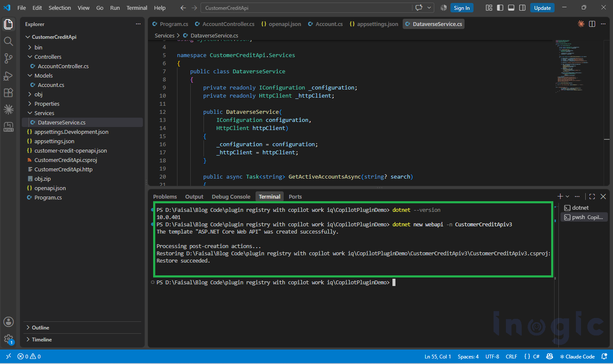Viewport: 613px width, 364px height.
Task: Click the Claude spark icon in editor toolbar
Action: click(x=581, y=24)
